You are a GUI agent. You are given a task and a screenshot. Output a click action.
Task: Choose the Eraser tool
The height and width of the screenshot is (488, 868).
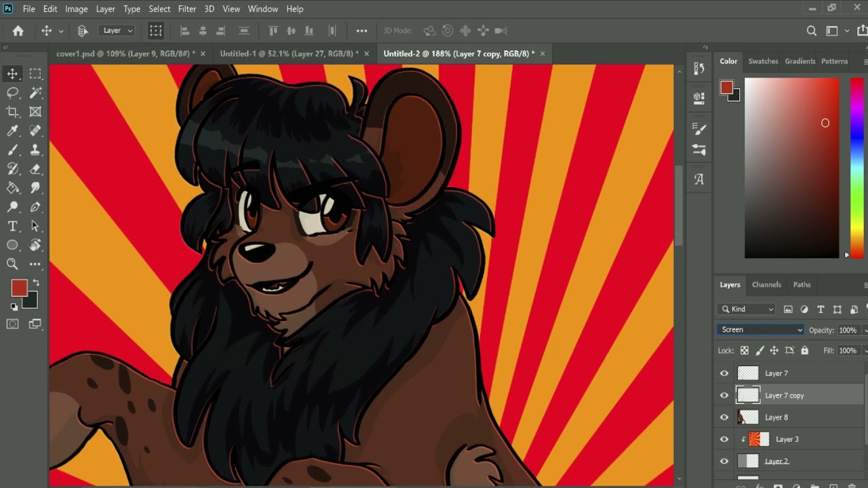(35, 169)
